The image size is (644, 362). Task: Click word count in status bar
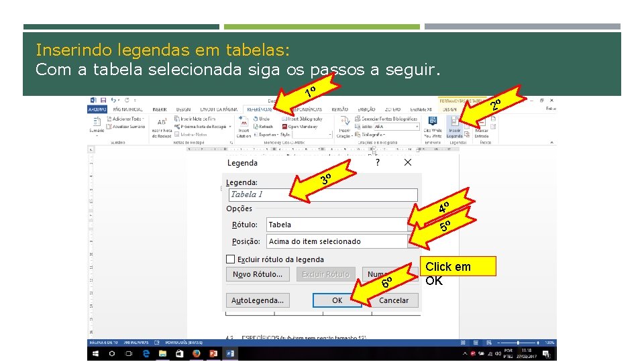[136, 343]
